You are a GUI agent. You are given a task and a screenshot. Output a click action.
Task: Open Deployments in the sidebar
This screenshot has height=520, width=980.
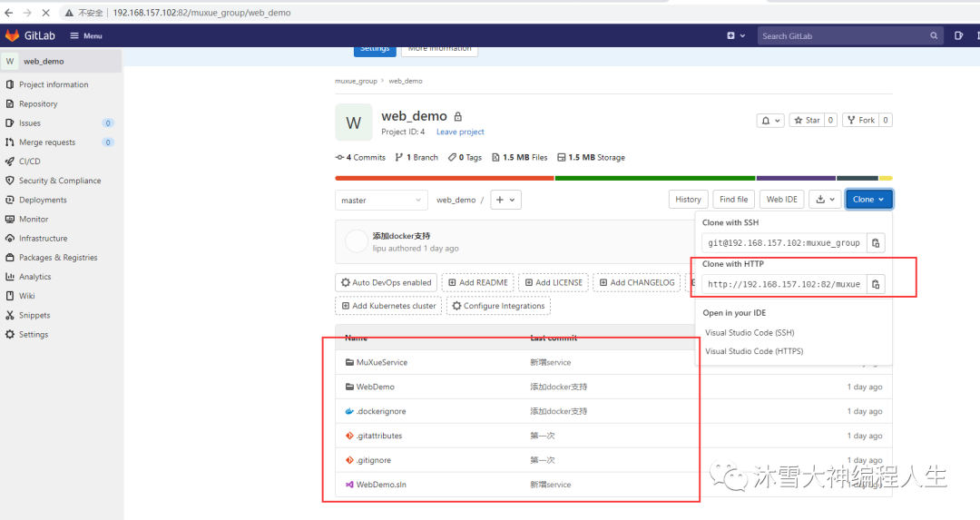[x=43, y=200]
